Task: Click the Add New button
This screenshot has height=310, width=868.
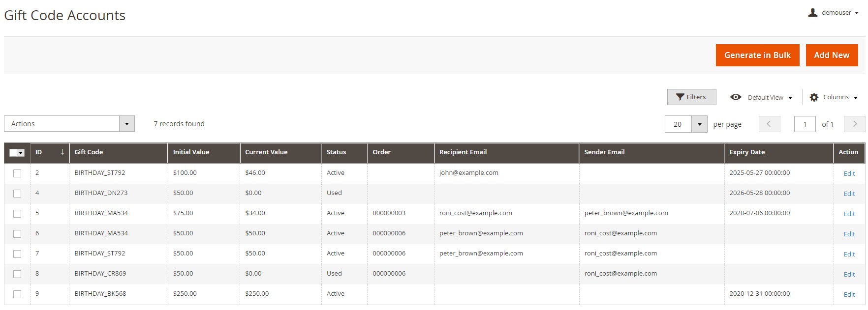Action: click(x=832, y=55)
